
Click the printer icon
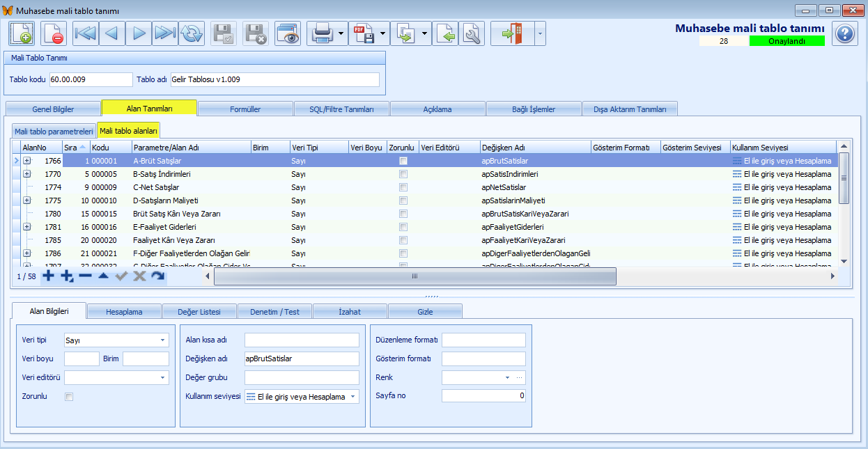(321, 33)
